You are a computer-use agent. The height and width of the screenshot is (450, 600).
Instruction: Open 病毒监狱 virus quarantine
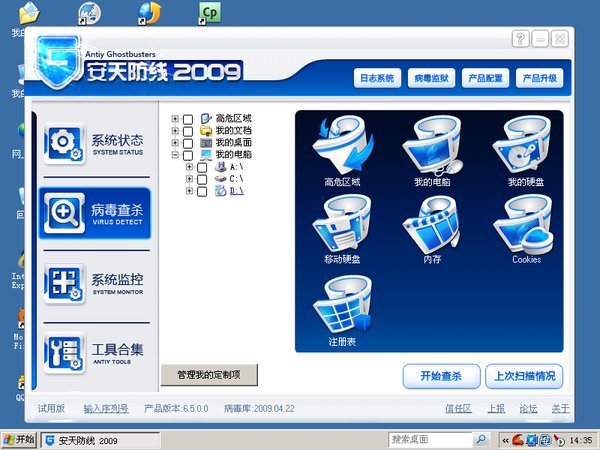coord(431,78)
